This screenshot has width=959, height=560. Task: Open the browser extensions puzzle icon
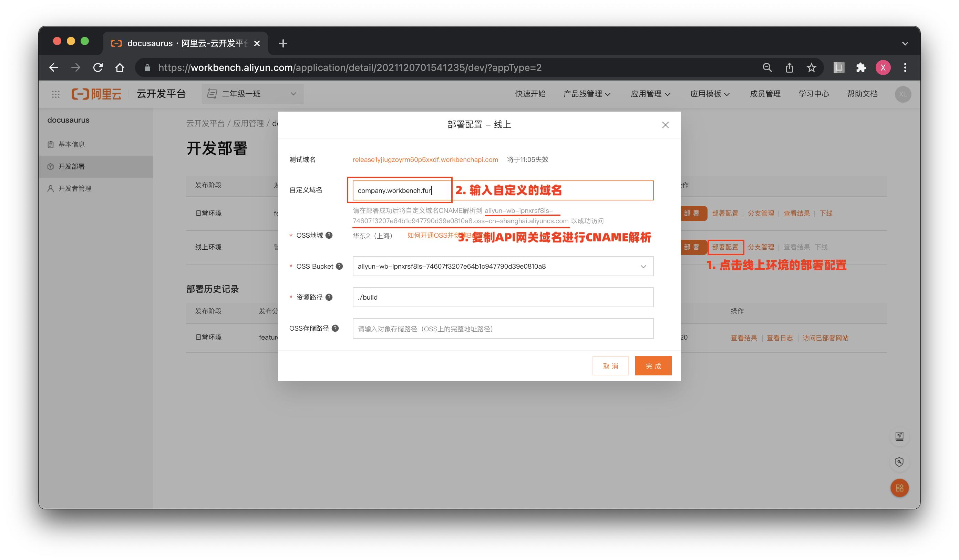pos(861,68)
